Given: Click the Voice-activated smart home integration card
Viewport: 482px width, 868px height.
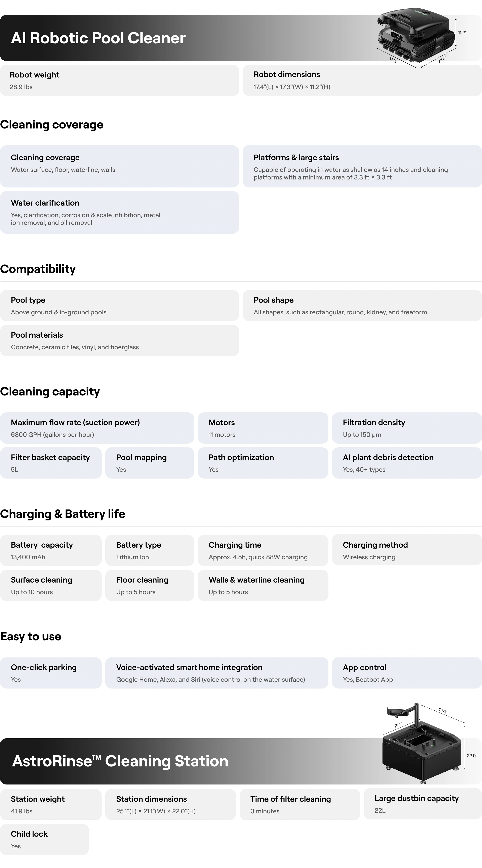Looking at the screenshot, I should [216, 673].
